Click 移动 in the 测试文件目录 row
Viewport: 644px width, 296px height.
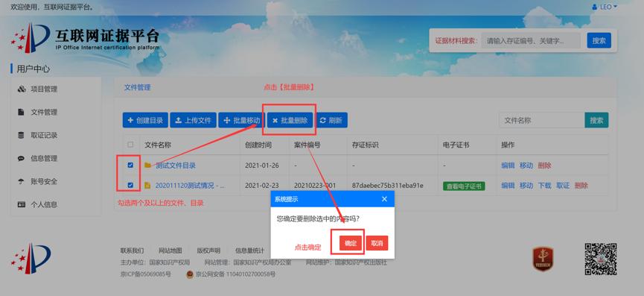[526, 166]
